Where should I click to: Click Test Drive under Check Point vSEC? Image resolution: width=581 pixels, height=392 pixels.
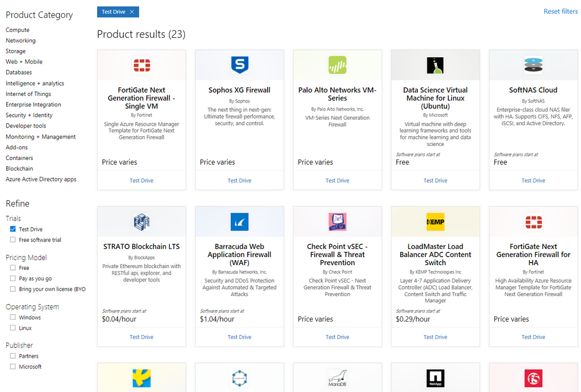click(x=337, y=337)
